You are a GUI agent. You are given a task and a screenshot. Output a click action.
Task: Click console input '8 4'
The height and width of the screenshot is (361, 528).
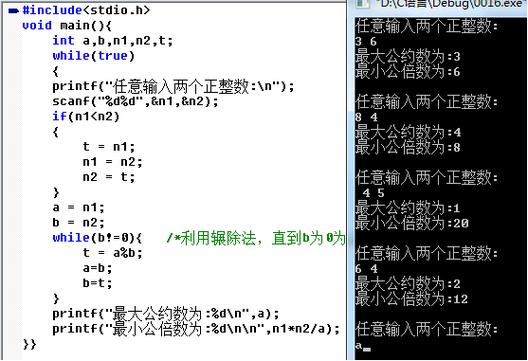(x=366, y=118)
